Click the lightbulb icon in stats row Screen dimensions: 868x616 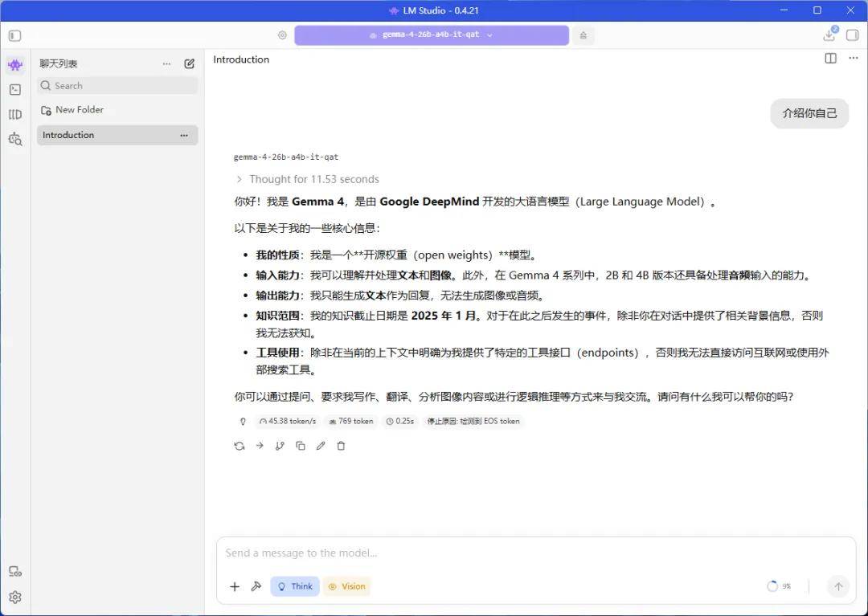pos(243,422)
